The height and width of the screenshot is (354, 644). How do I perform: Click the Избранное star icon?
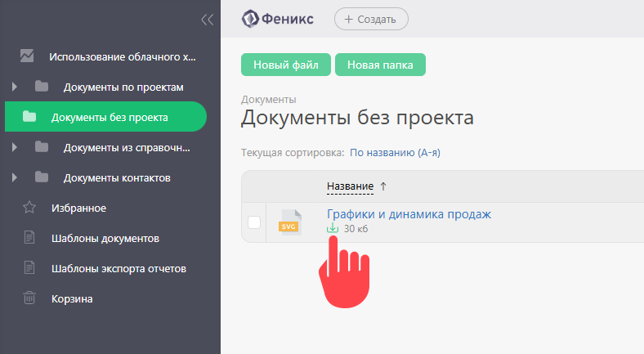pos(29,207)
